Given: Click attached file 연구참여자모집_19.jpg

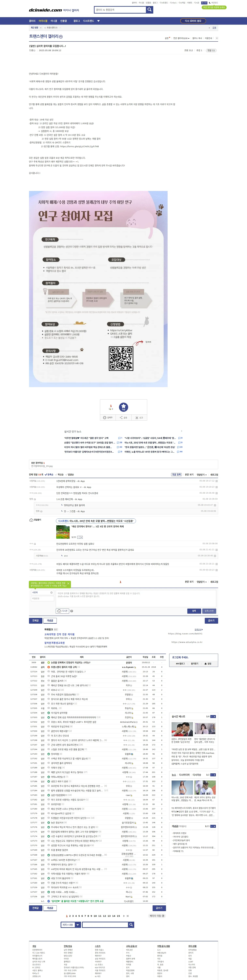Looking at the screenshot, I should tap(42, 466).
